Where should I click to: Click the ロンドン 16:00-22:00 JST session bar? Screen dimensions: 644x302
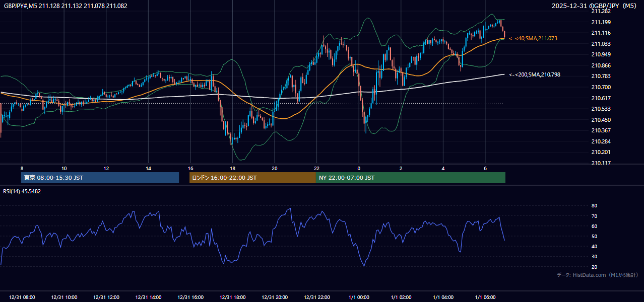252,178
